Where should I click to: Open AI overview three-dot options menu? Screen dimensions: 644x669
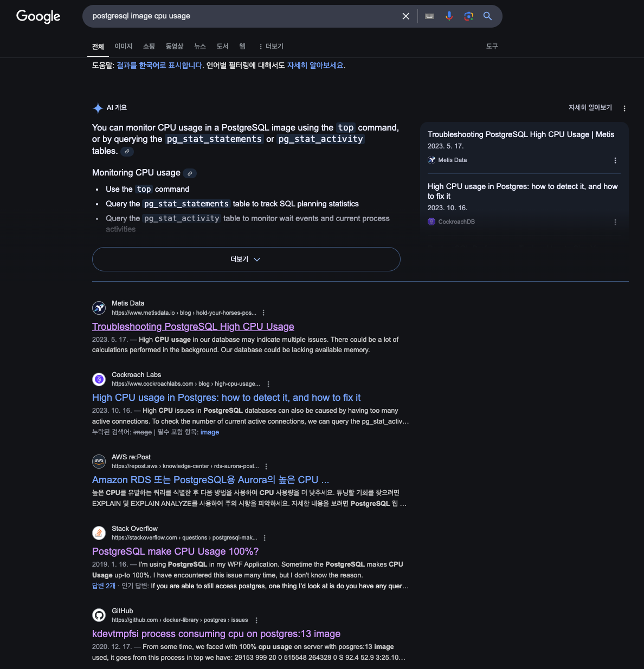click(624, 108)
